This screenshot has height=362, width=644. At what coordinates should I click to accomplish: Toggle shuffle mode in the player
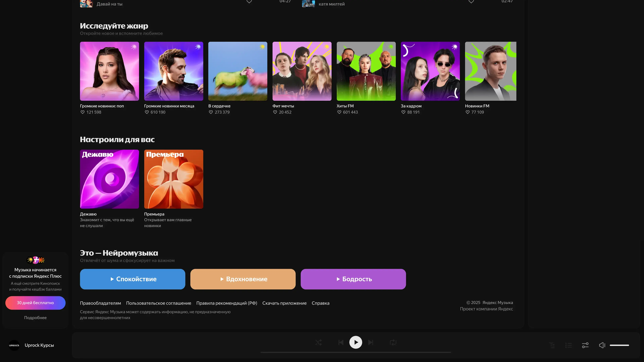(x=318, y=342)
